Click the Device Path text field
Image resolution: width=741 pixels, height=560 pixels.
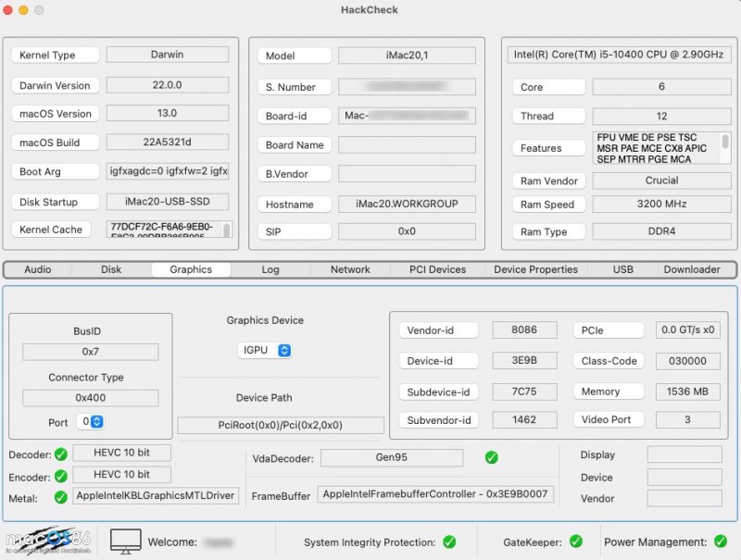point(281,426)
